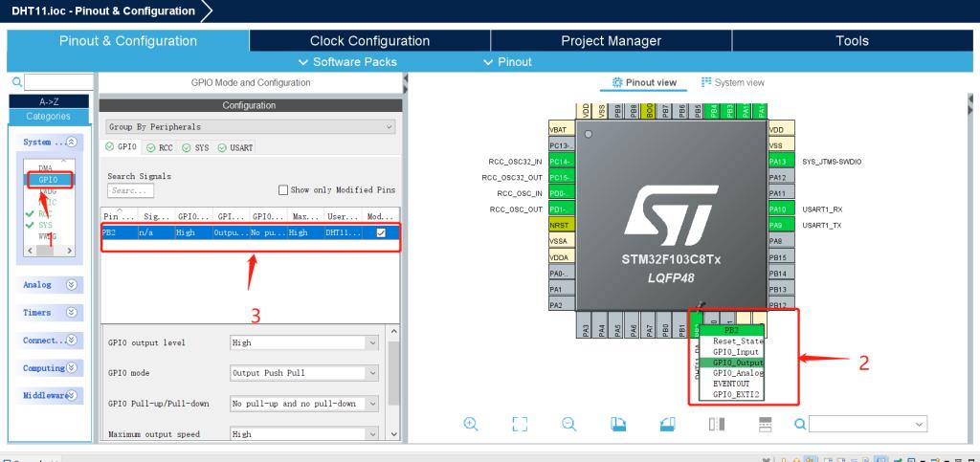
Task: Choose Reset_State in PB2 pin menu
Action: pyautogui.click(x=731, y=341)
